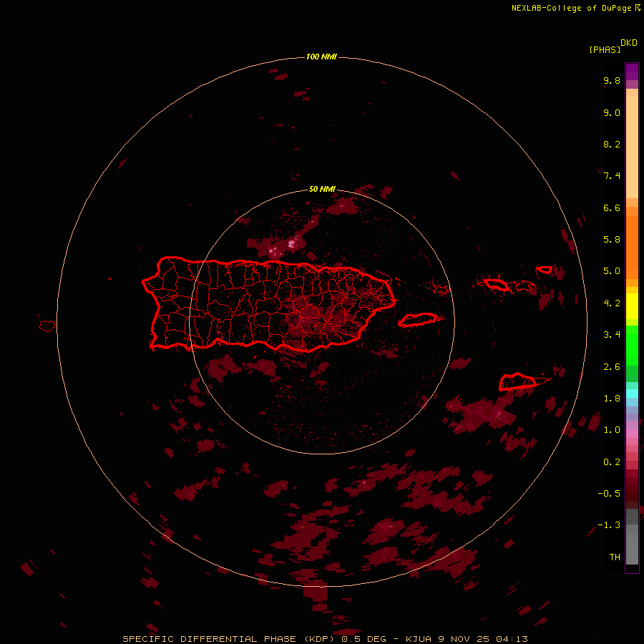Click the 6.6 value on the color scale
The image size is (644, 644).
pyautogui.click(x=612, y=208)
